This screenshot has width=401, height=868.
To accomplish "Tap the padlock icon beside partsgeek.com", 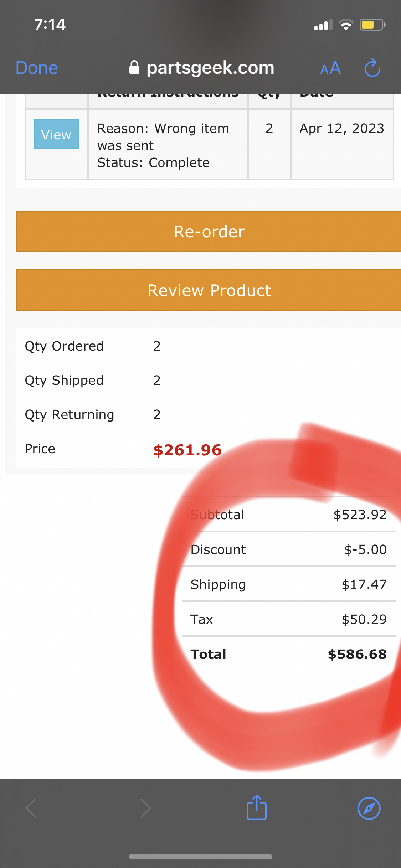I will tap(135, 67).
